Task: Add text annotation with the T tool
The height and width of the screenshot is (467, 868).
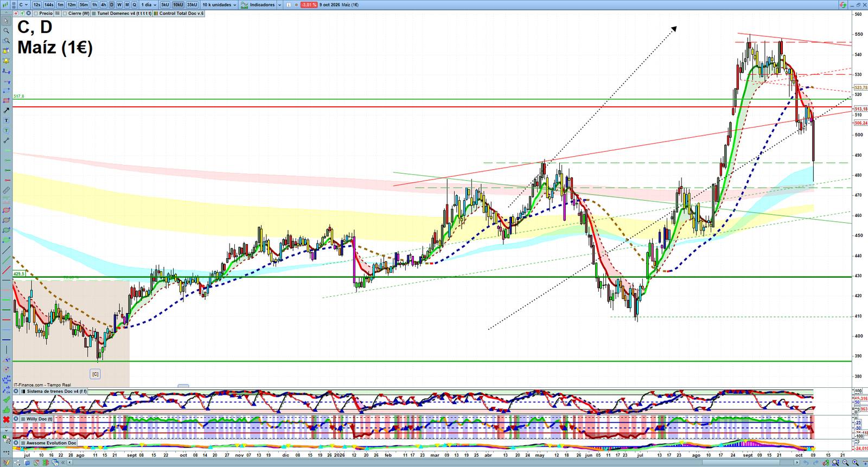Action: pos(7,120)
